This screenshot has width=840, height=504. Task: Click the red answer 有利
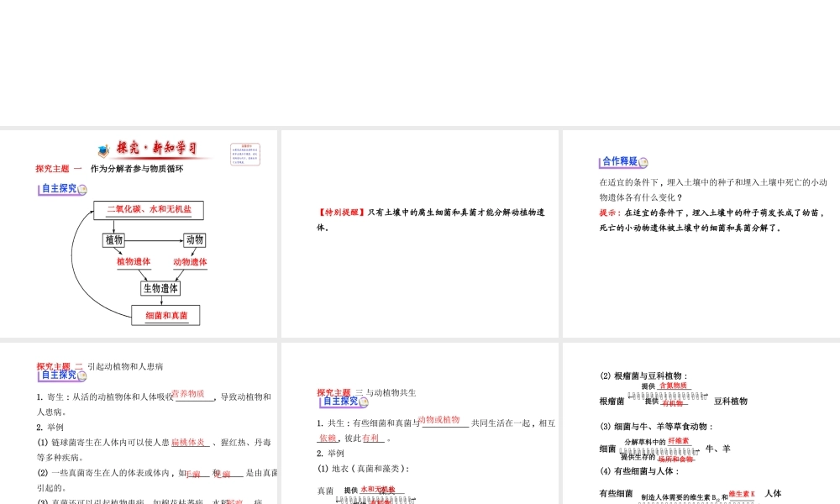point(370,438)
